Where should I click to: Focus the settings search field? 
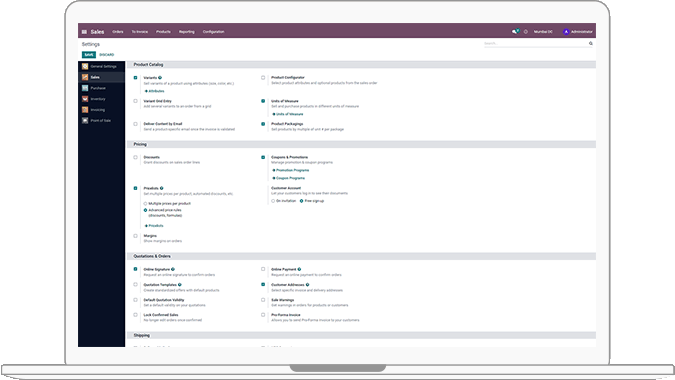535,43
